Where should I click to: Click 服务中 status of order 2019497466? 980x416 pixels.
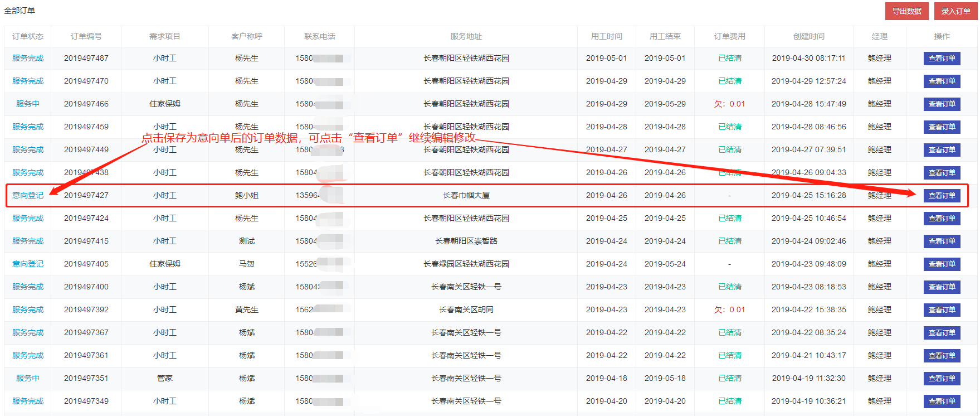coord(28,104)
